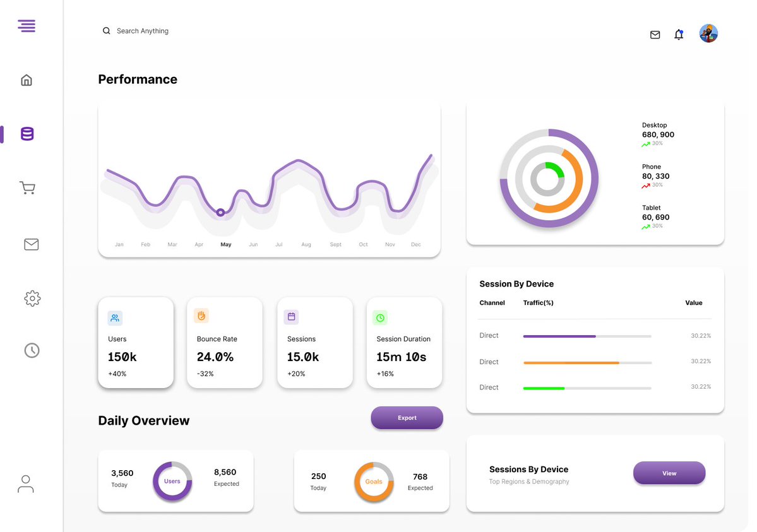Open the user avatar picture
Viewport: 757px width, 532px height.
(x=708, y=33)
